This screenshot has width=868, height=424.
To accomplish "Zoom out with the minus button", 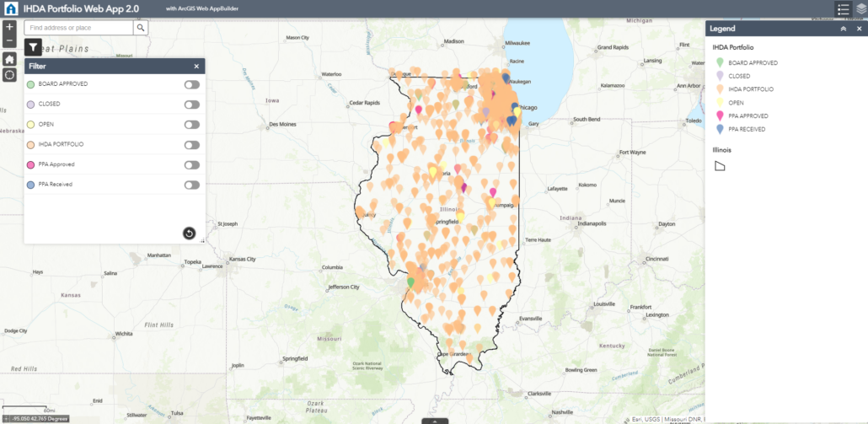I will tap(9, 41).
